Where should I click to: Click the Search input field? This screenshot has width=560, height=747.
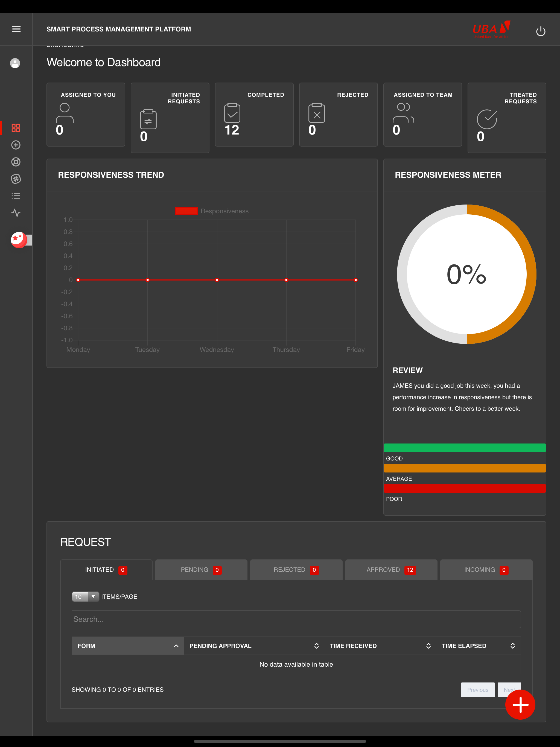pyautogui.click(x=296, y=619)
